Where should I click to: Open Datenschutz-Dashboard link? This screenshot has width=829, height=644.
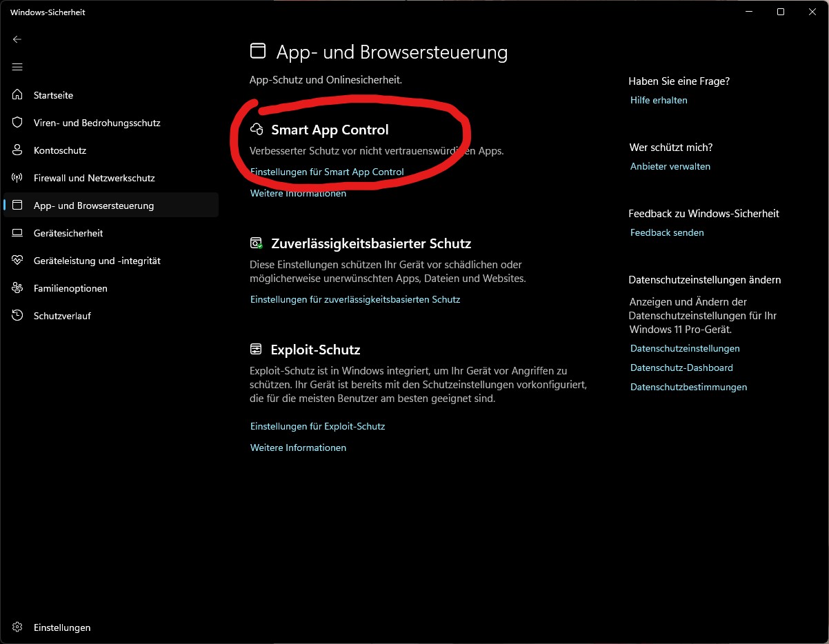tap(681, 368)
